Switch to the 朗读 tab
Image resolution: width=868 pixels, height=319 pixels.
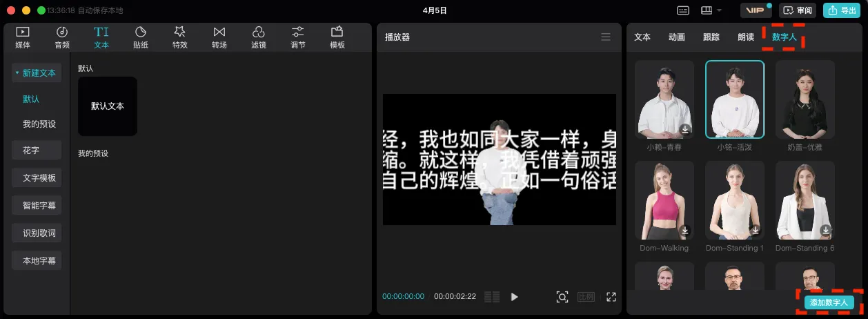[746, 37]
